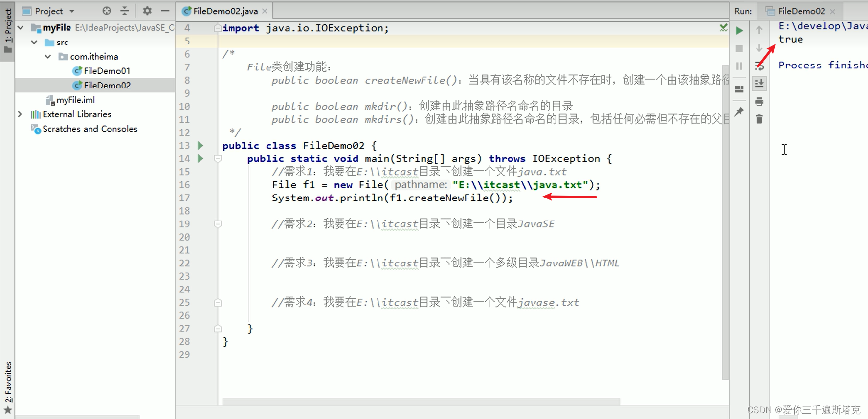
Task: Run class from gutter arrow on line 13
Action: (200, 145)
